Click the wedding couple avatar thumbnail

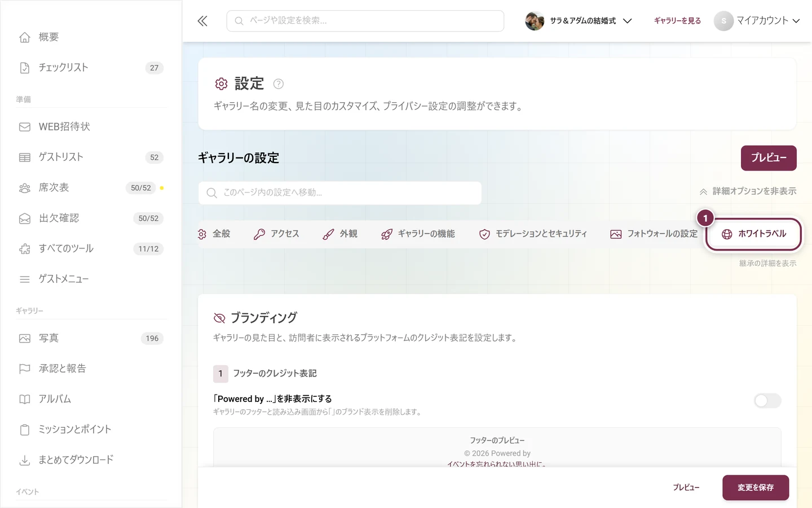535,21
